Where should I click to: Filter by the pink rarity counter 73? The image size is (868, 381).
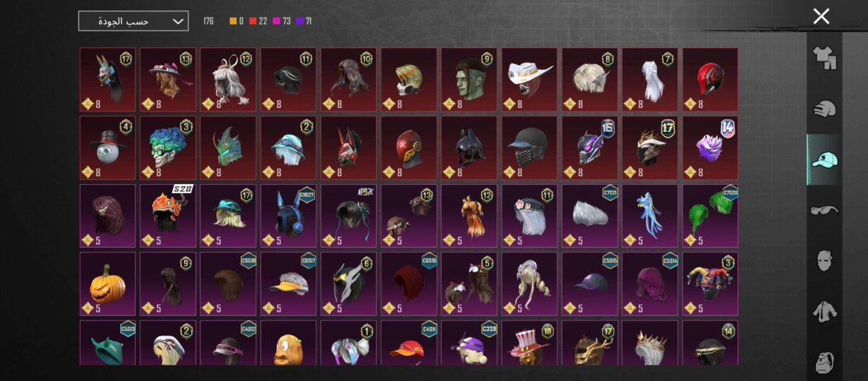[x=282, y=21]
